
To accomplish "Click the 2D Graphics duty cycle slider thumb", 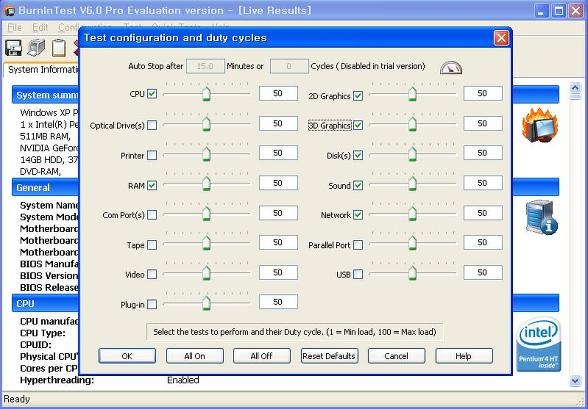I will point(412,94).
